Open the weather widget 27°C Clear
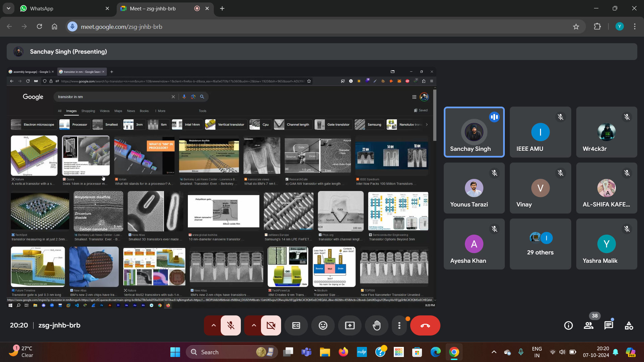Viewport: 644px width, 362px height. [x=21, y=352]
